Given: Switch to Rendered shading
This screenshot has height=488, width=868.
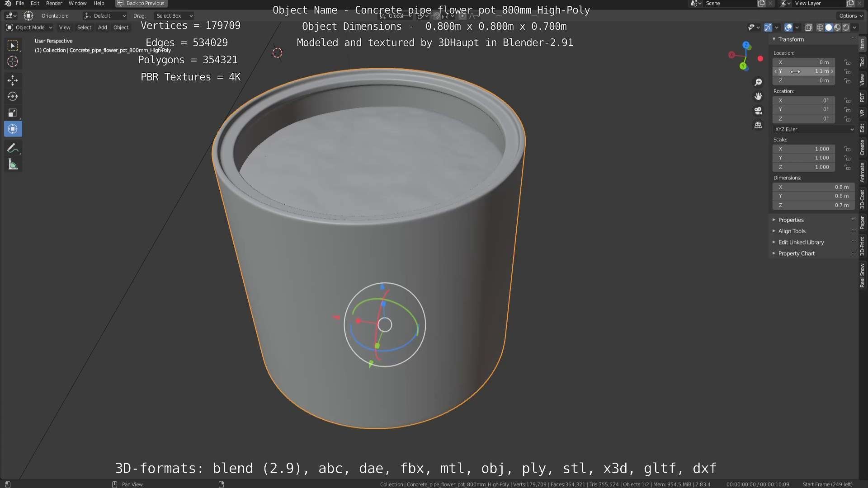Looking at the screenshot, I should click(x=846, y=28).
